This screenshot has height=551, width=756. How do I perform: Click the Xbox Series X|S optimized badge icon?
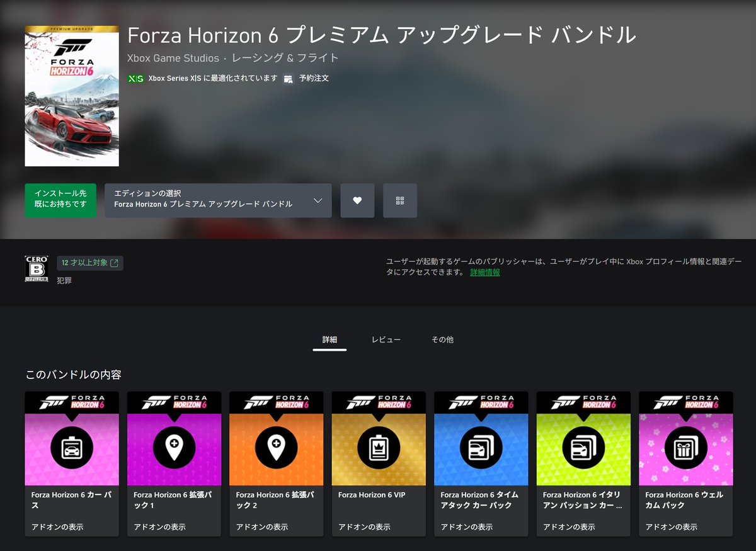click(x=135, y=79)
